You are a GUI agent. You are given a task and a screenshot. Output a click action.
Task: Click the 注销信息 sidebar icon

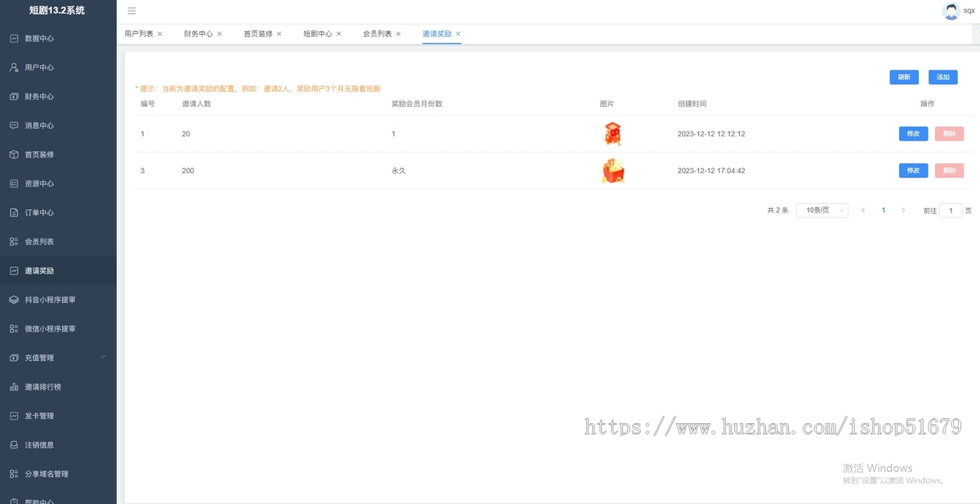[14, 445]
